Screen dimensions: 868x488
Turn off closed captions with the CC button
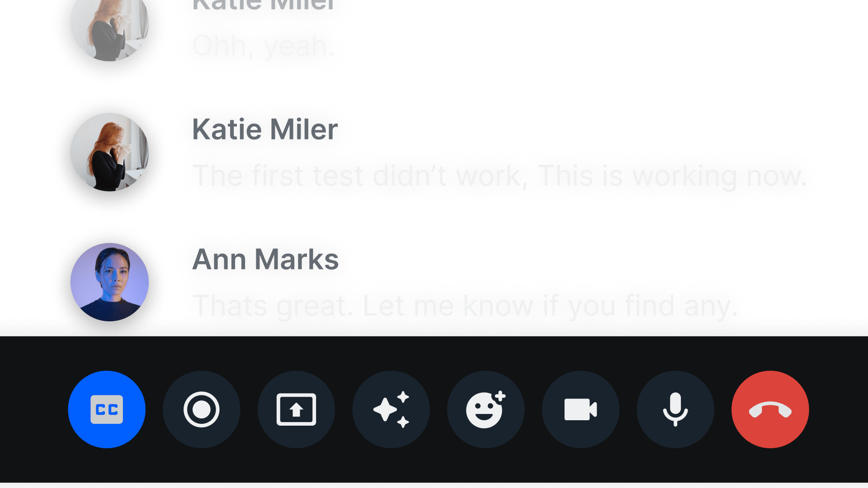(x=107, y=409)
